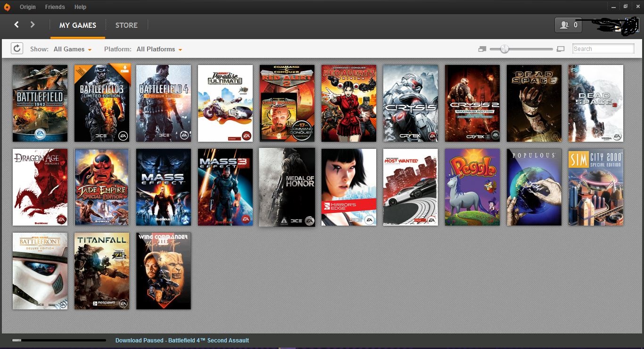Select Jade Empire Special Edition tile
Viewport: 644px width, 349px height.
[102, 187]
